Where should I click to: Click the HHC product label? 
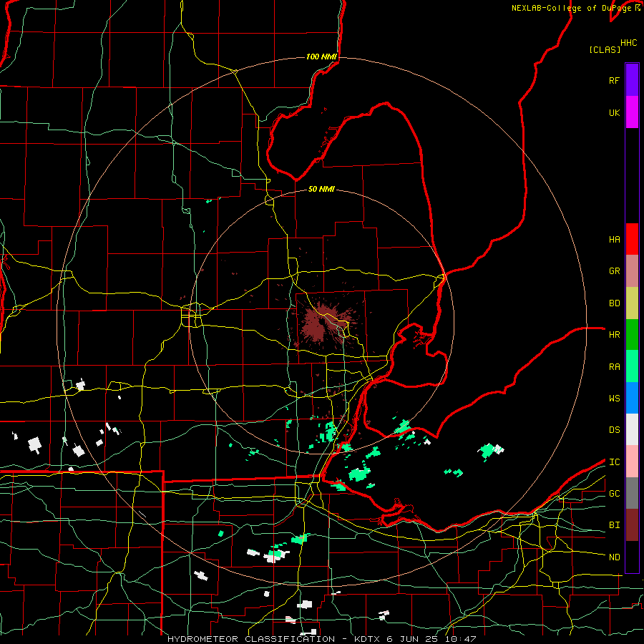(x=628, y=43)
